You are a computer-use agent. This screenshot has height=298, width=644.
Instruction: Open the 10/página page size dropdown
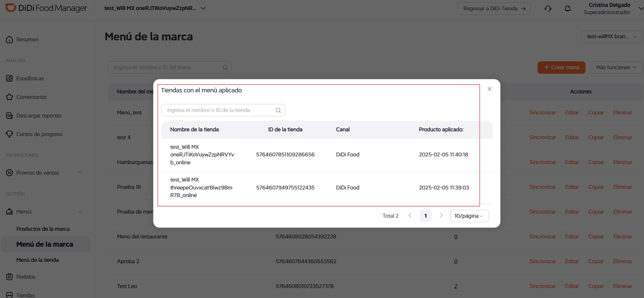click(469, 216)
